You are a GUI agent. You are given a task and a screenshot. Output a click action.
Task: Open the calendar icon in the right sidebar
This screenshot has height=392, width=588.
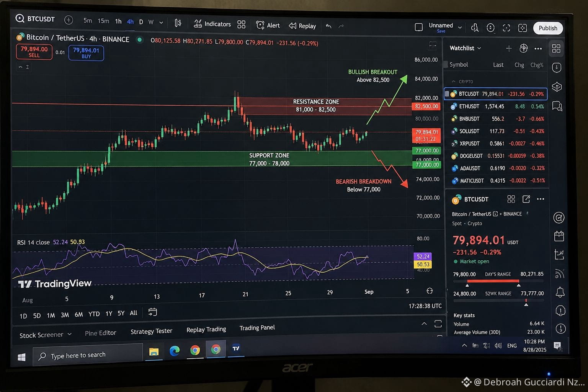pos(559,236)
